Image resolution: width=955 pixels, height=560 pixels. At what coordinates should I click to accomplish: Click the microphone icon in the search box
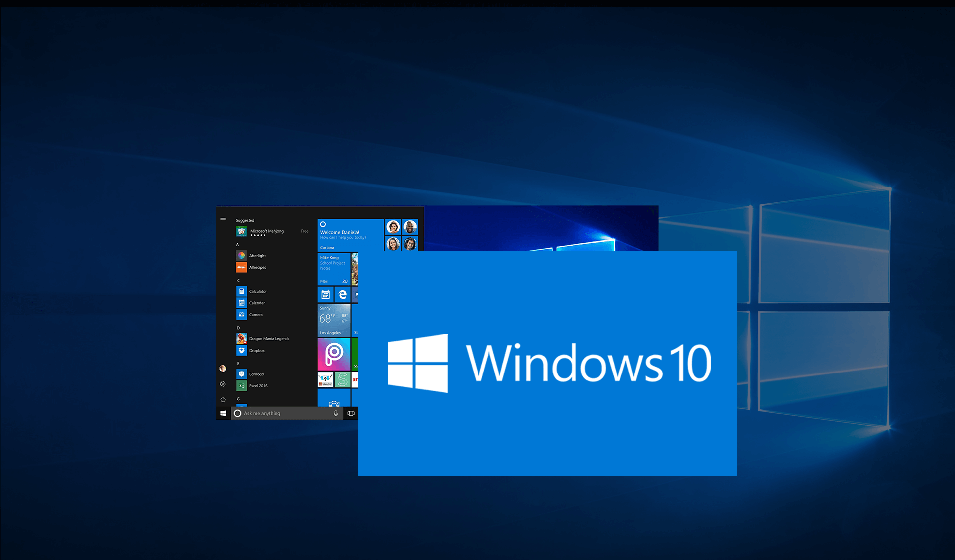pos(336,413)
